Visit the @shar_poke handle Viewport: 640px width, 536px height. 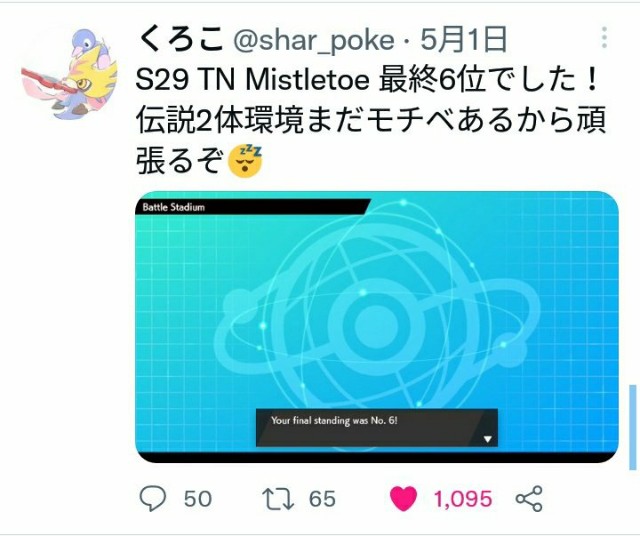pos(314,40)
